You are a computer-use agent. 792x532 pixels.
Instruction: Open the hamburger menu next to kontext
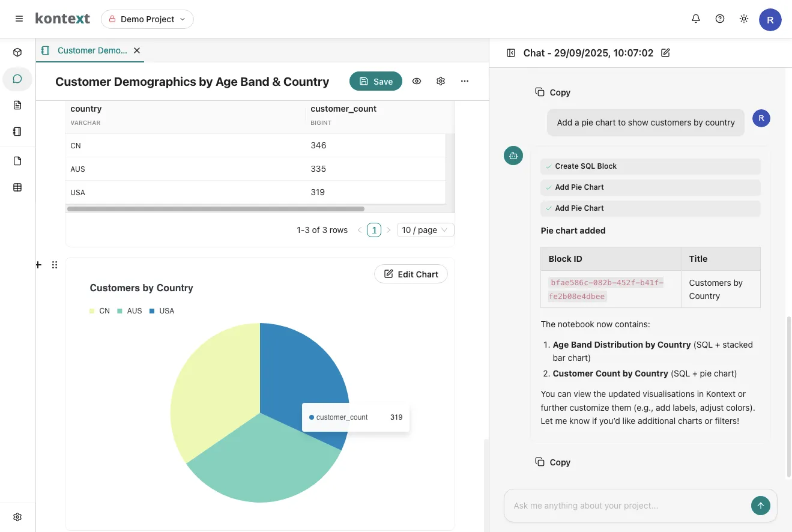pos(19,19)
